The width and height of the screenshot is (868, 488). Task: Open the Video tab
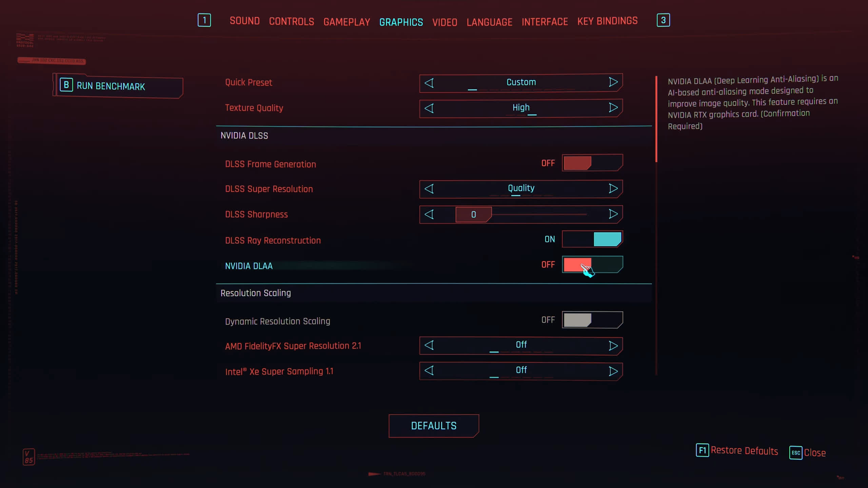pyautogui.click(x=445, y=22)
